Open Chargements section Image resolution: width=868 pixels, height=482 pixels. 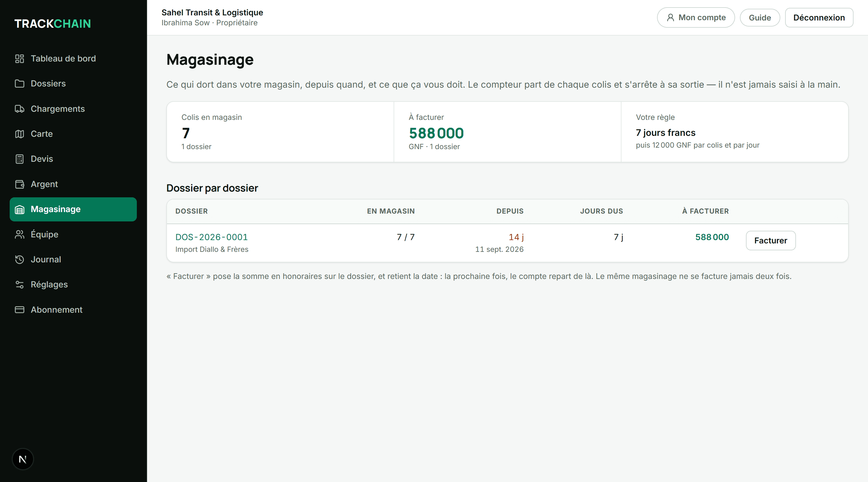click(73, 109)
